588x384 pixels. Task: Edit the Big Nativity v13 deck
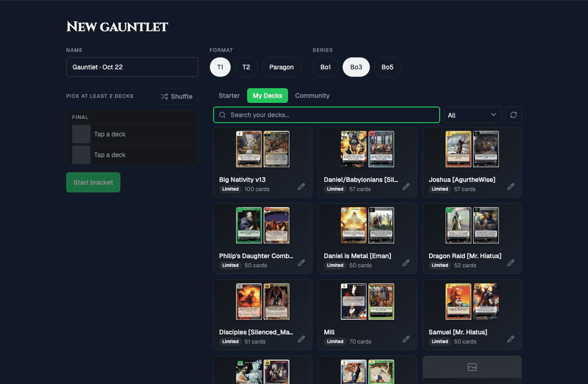pos(302,186)
